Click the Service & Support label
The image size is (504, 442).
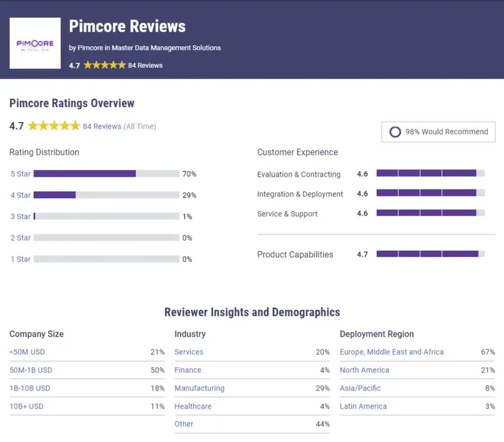coord(287,214)
